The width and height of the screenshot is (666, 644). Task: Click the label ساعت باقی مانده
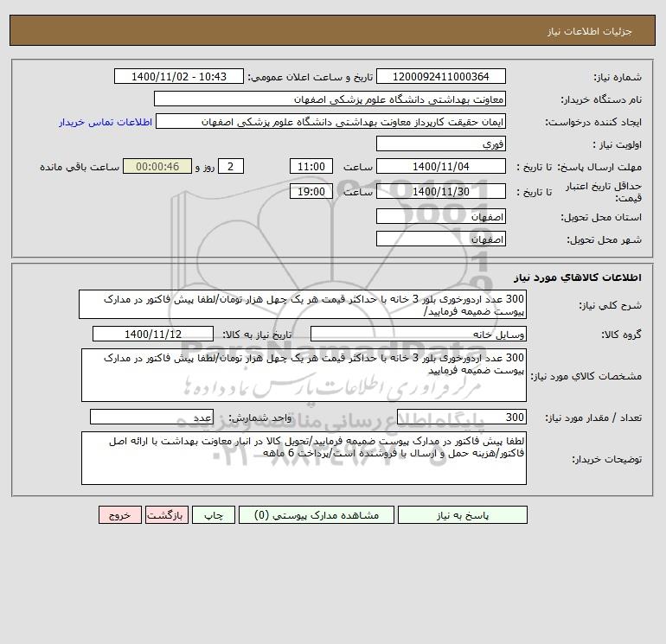tap(80, 167)
